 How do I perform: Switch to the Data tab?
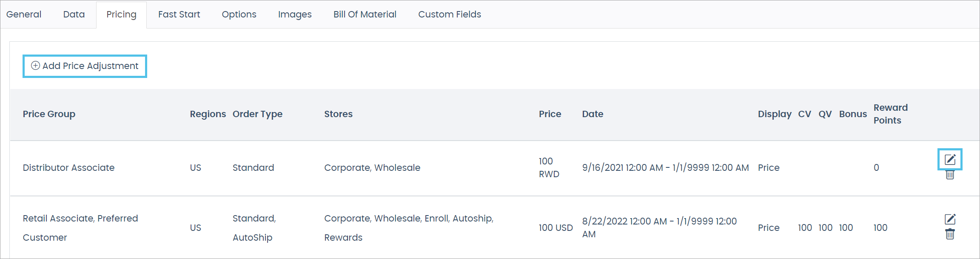point(74,14)
